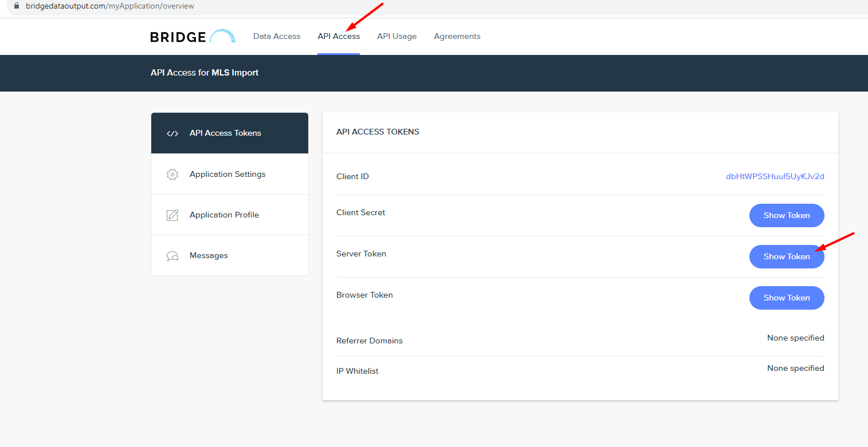Click the chat bubbles icon for Messages
The width and height of the screenshot is (868, 447).
coord(172,256)
